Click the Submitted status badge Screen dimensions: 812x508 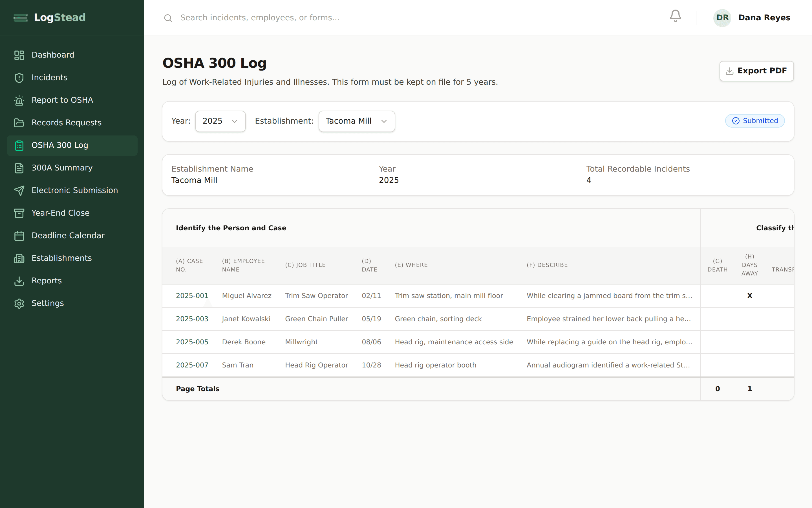[754, 121]
